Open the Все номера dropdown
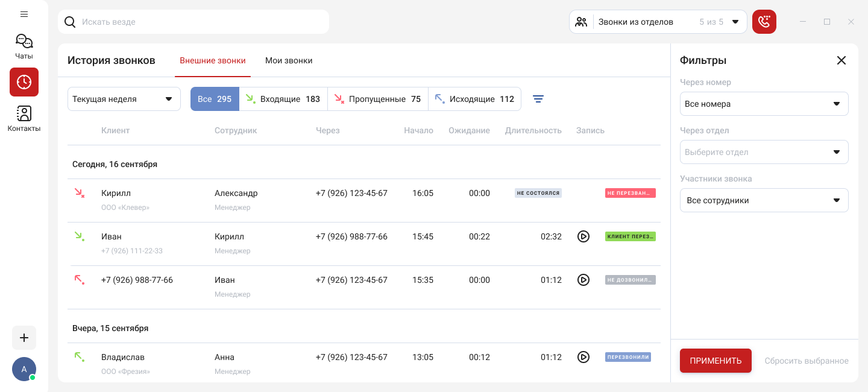Image resolution: width=868 pixels, height=392 pixels. click(x=764, y=104)
